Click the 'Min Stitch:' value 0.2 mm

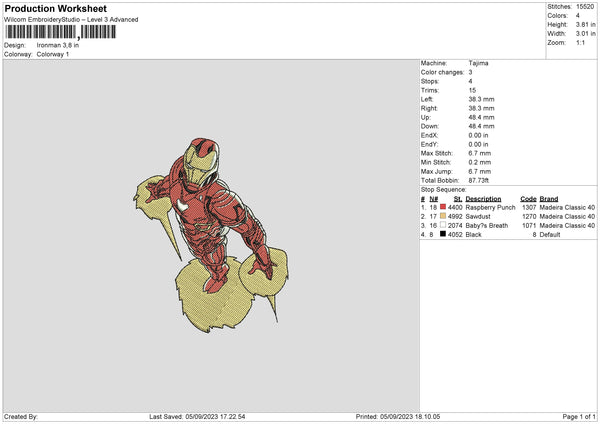tap(479, 162)
